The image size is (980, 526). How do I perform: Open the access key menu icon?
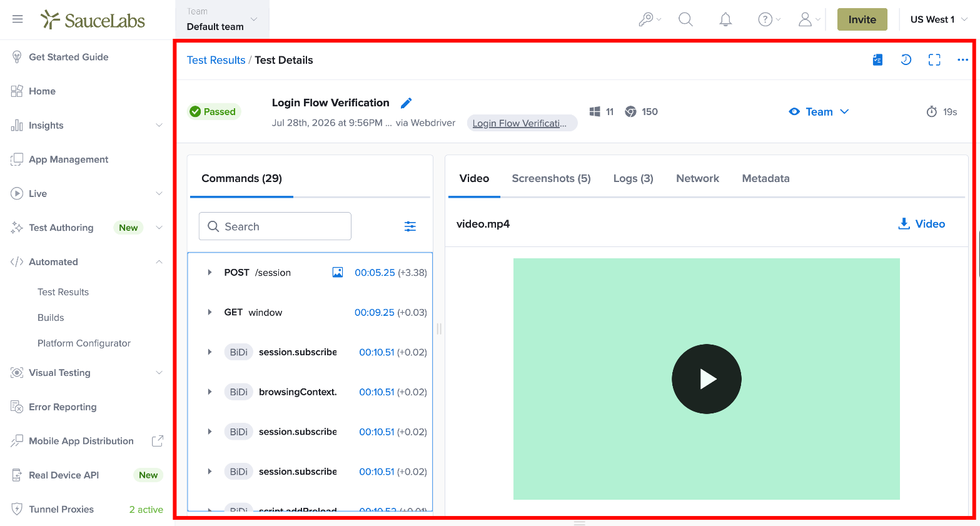click(649, 19)
